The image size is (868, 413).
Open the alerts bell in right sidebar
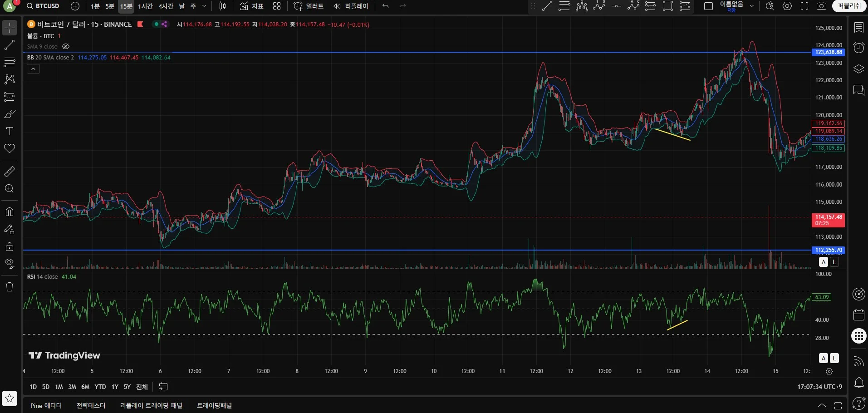click(859, 383)
